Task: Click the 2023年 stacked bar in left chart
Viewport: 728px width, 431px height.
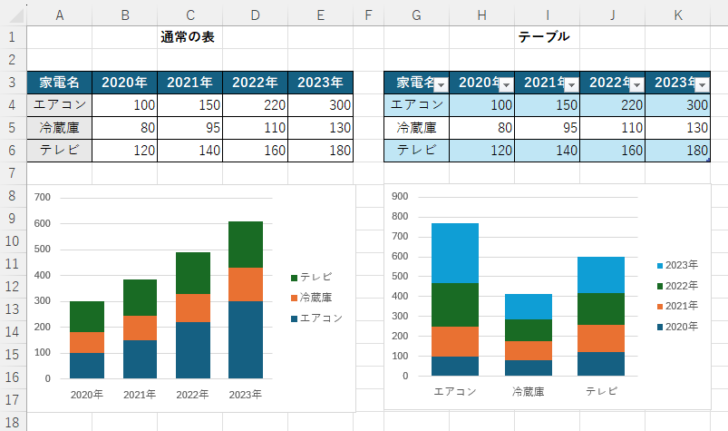Action: tap(244, 300)
